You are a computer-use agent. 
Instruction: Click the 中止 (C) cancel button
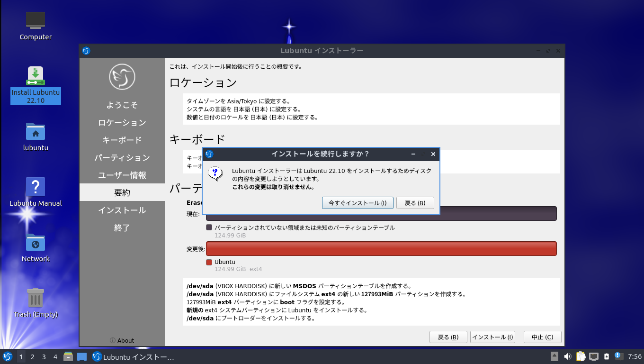pos(542,337)
